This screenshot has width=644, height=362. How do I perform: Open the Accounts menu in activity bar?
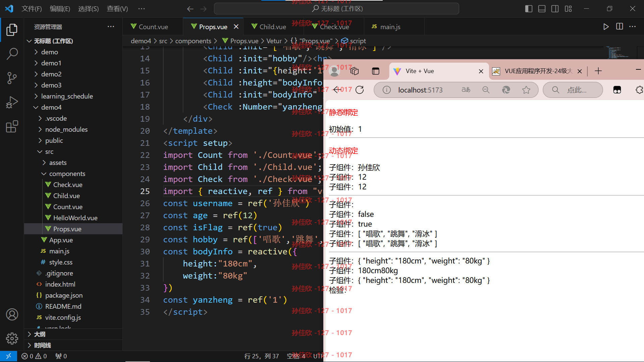click(x=12, y=314)
